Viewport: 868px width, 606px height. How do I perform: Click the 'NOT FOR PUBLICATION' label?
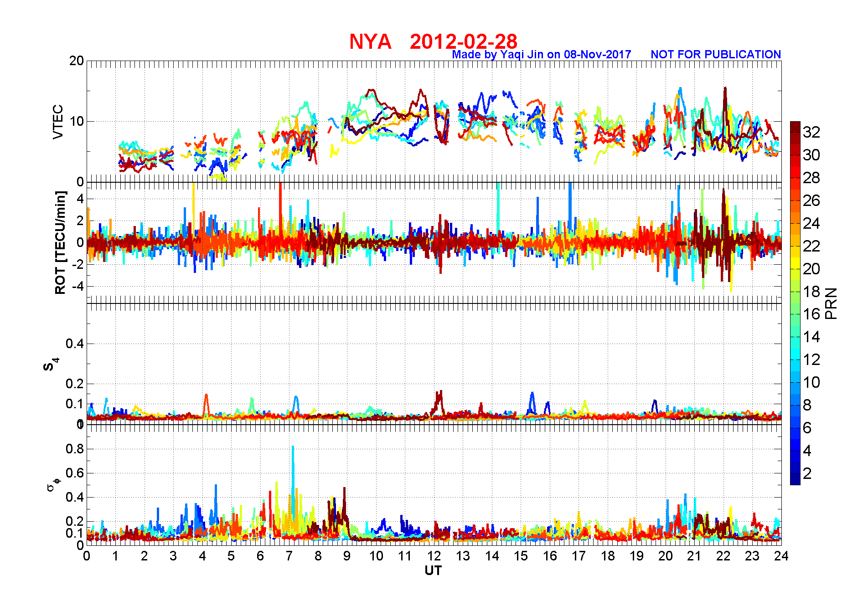[x=716, y=54]
